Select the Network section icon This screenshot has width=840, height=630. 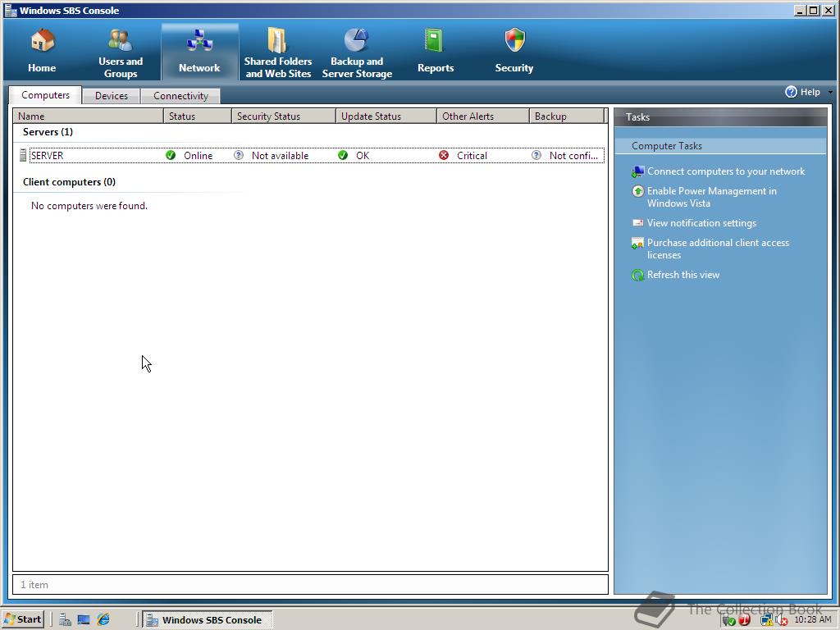199,41
